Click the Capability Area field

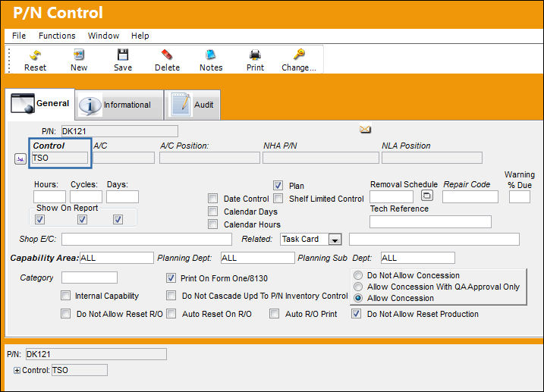click(117, 258)
